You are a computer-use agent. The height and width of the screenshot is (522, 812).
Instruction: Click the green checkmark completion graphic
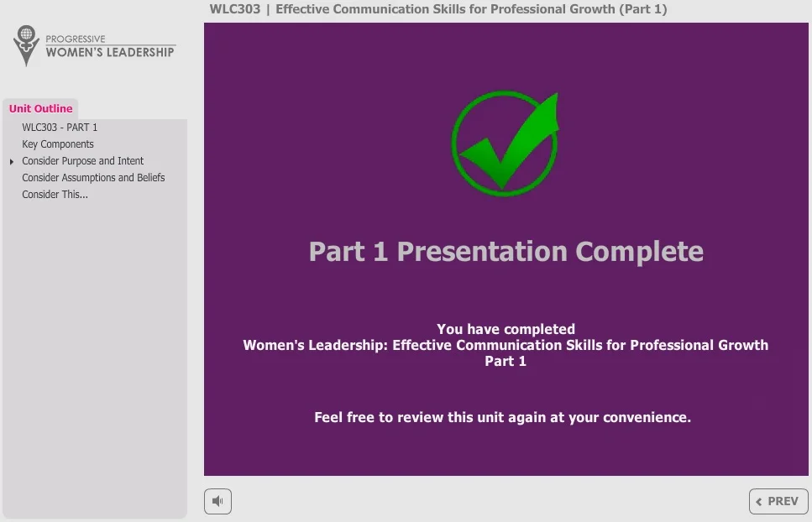tap(506, 142)
